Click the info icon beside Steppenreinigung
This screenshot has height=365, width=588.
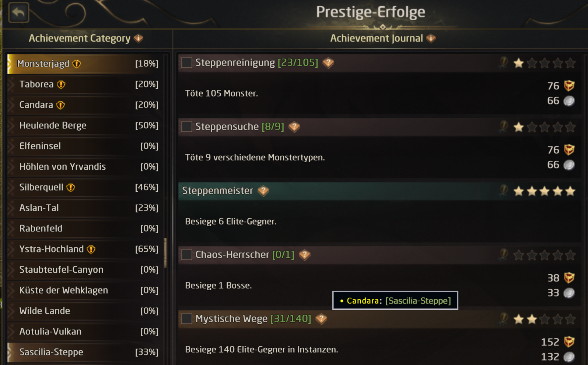(x=328, y=63)
